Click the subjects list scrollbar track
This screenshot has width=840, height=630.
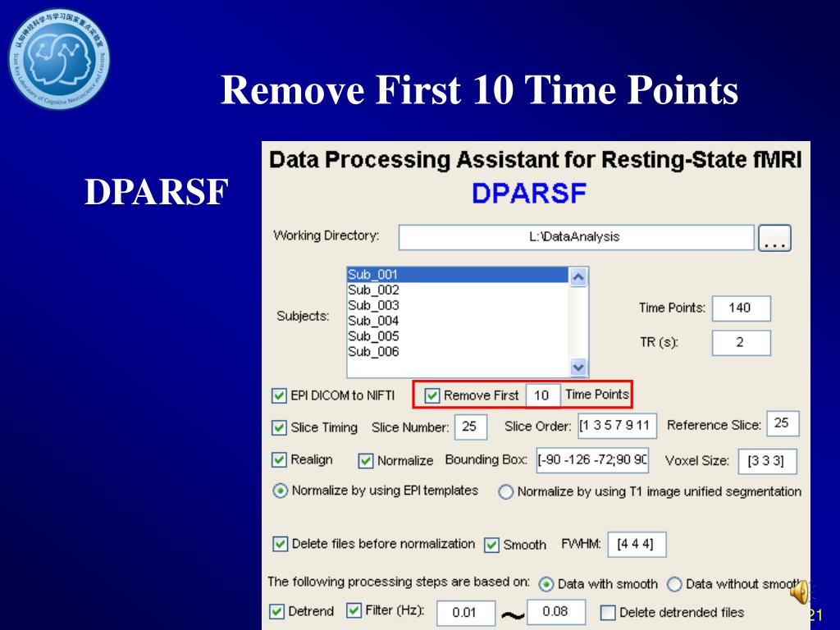[x=578, y=322]
